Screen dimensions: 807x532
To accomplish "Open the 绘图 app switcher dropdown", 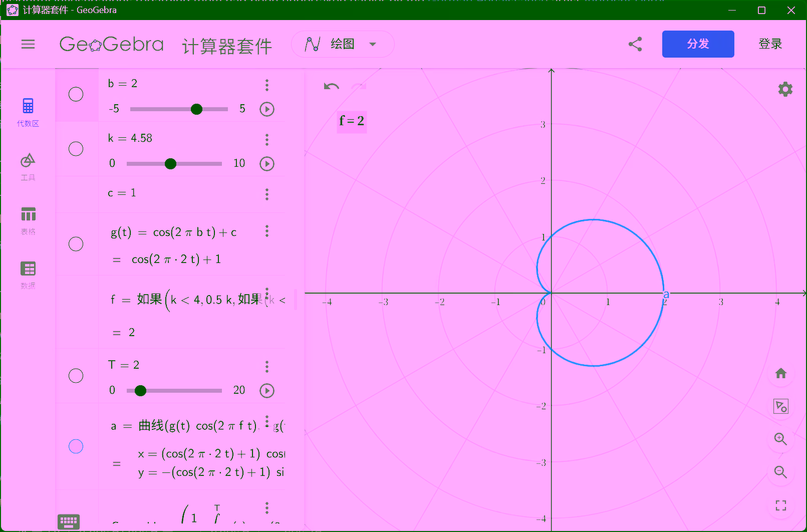I will click(x=343, y=44).
